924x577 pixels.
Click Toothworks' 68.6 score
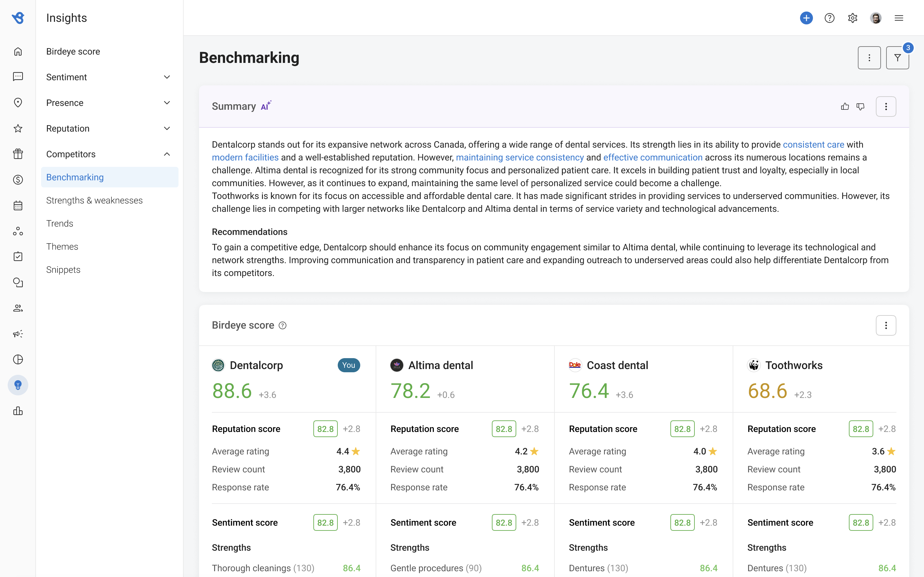(768, 391)
